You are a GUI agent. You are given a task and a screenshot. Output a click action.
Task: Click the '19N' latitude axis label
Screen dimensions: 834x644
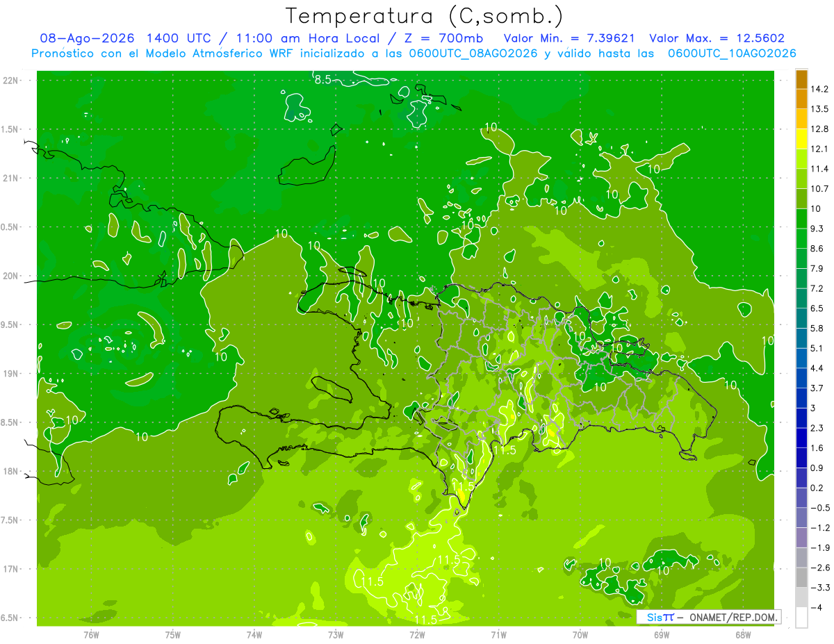[x=11, y=374]
